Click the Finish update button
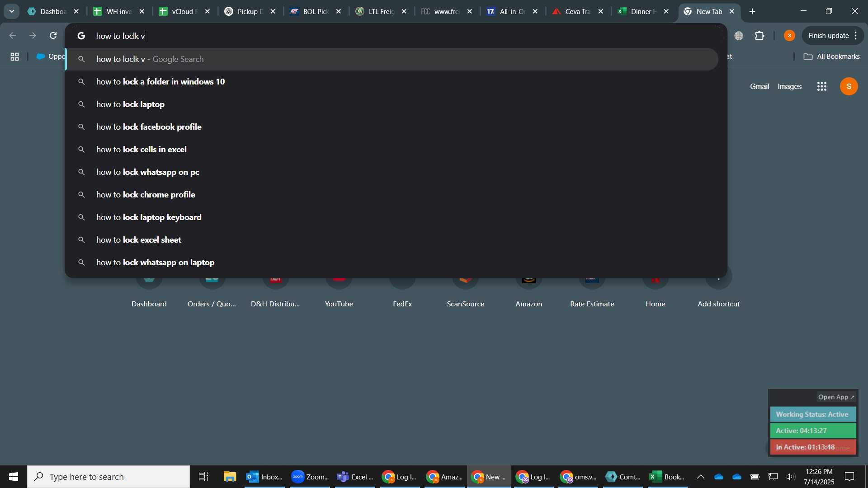 [x=833, y=36]
